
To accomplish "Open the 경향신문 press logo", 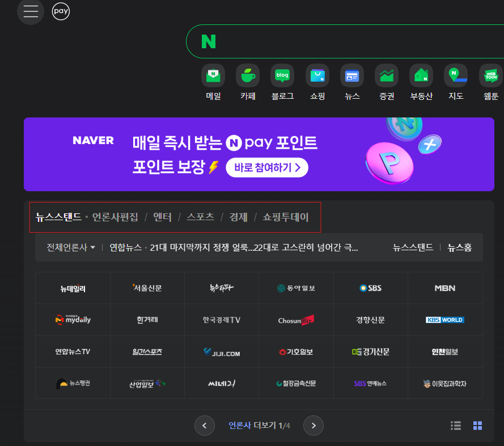I will coord(371,320).
